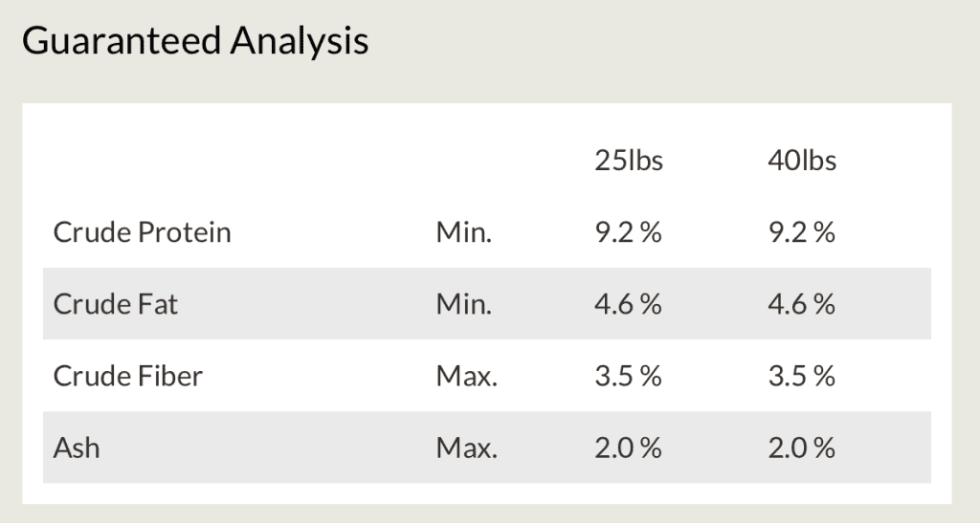Click the Crude Fat row label
Screen dimensions: 980x523
click(x=116, y=304)
